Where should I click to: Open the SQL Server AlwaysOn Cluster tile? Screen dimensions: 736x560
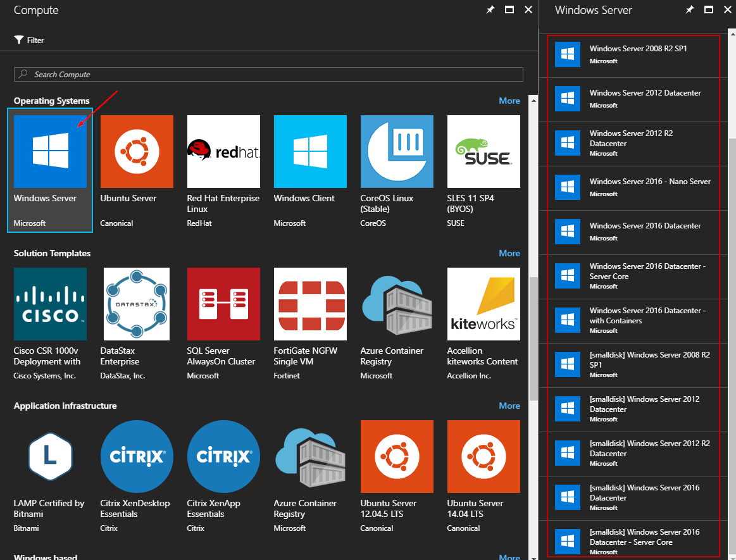[223, 324]
